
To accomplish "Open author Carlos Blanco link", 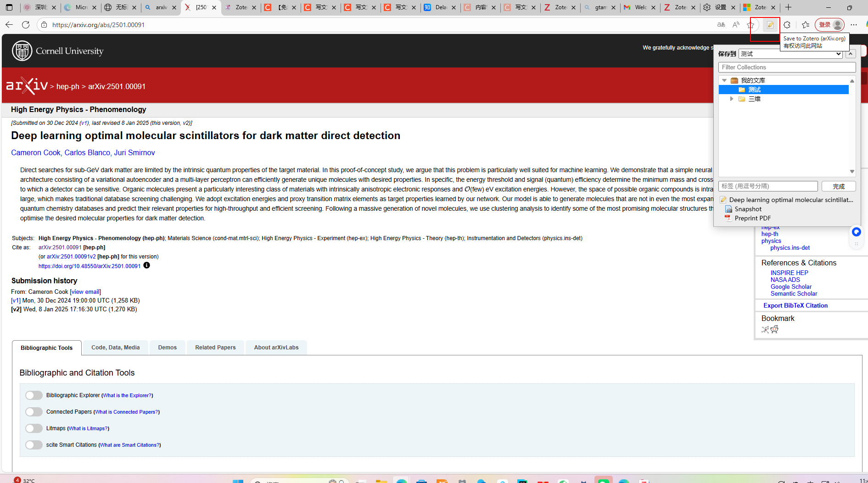I will [87, 152].
